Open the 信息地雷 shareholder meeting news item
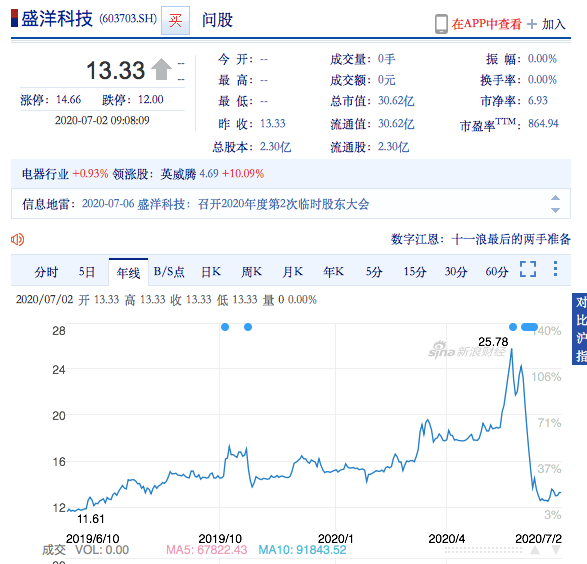The image size is (587, 564). pyautogui.click(x=225, y=204)
